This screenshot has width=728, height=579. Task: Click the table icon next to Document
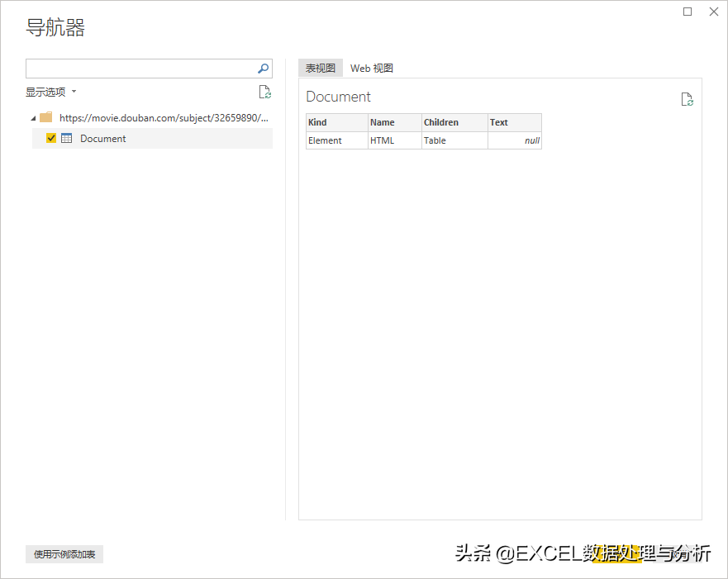coord(67,138)
